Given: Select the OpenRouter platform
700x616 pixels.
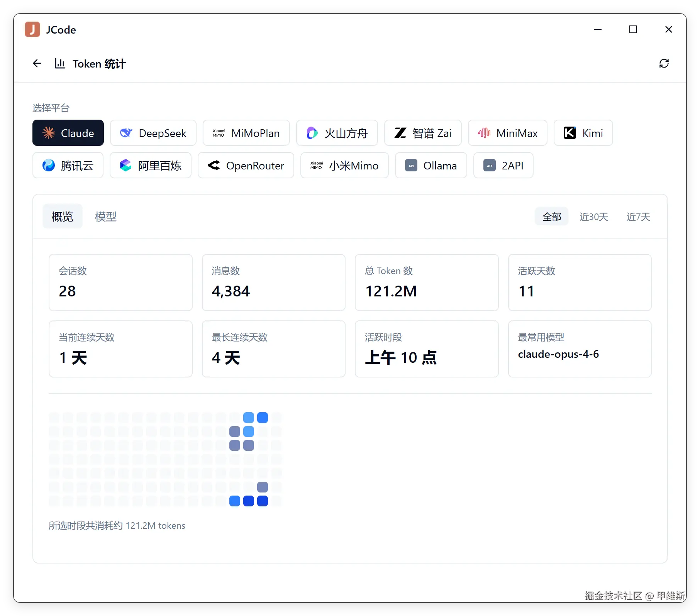Looking at the screenshot, I should (x=246, y=165).
